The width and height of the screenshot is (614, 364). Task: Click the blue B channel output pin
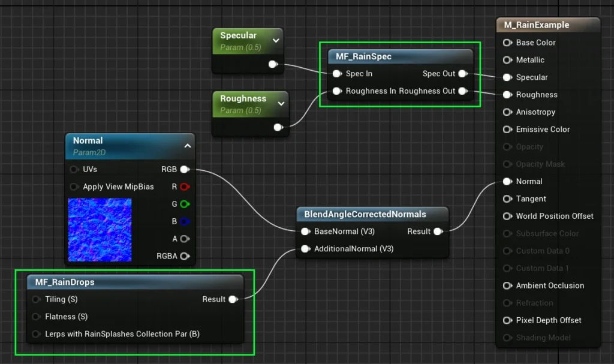tap(185, 221)
